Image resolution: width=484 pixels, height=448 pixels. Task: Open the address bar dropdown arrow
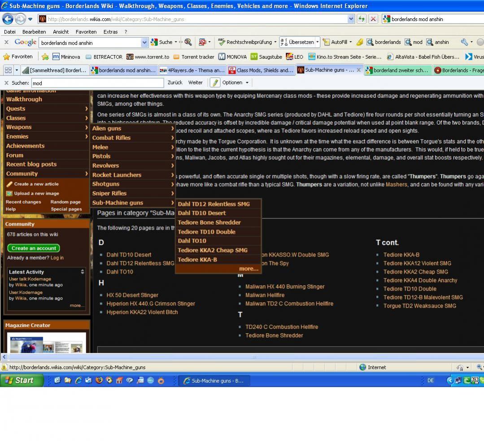(351, 19)
